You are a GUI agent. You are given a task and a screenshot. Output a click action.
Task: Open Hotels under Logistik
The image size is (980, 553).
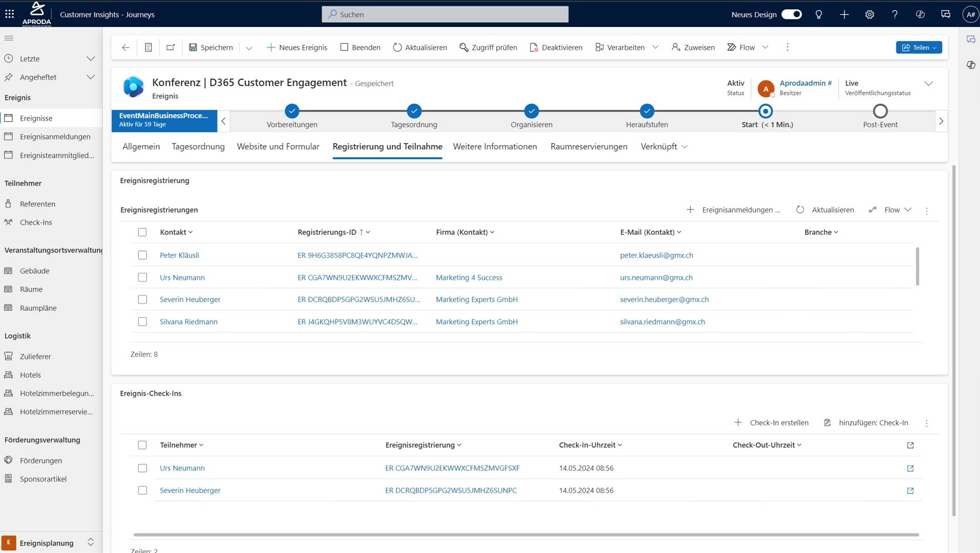coord(29,375)
